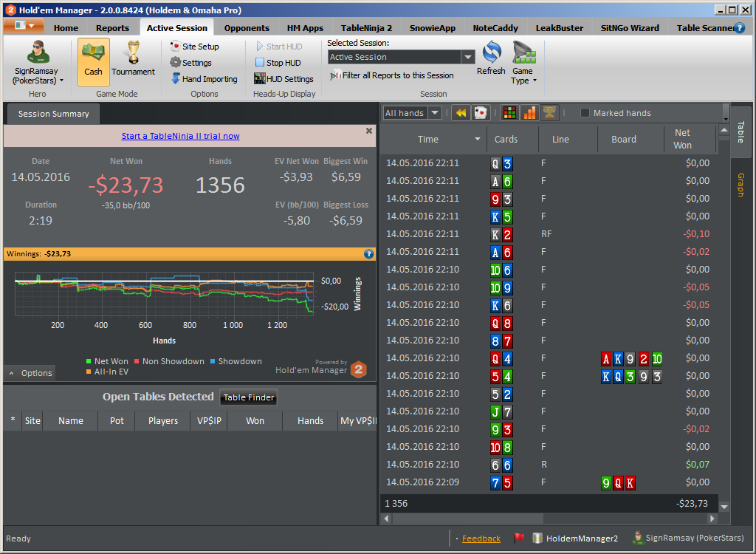Viewport: 756px width, 554px height.
Task: Click the trophy icon in hands toolbar
Action: click(549, 113)
